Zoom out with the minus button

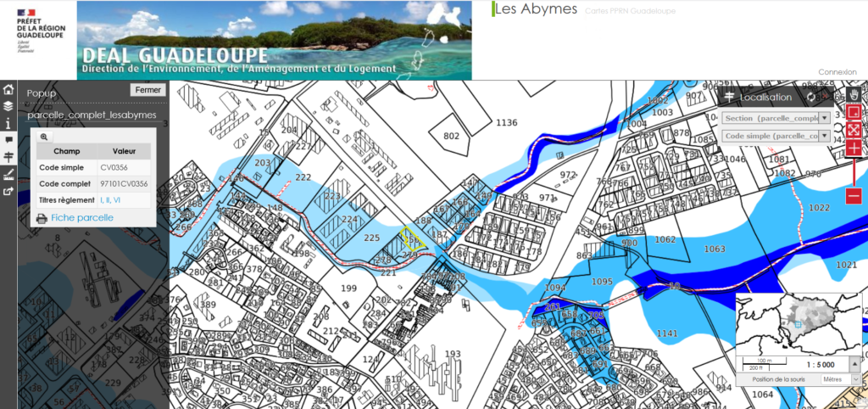coord(853,196)
